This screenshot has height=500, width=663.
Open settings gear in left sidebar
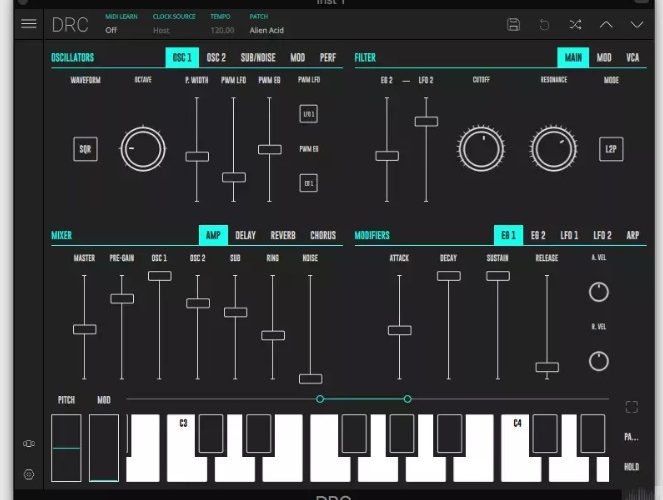point(29,474)
